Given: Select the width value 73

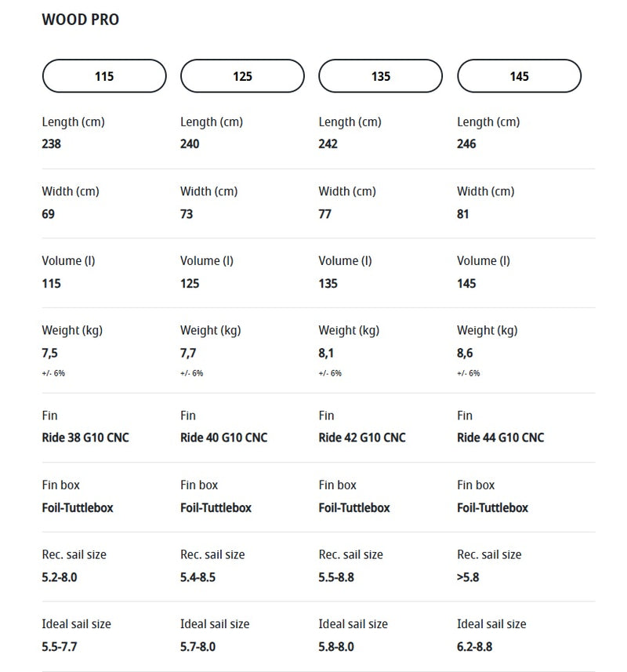Looking at the screenshot, I should pos(187,214).
